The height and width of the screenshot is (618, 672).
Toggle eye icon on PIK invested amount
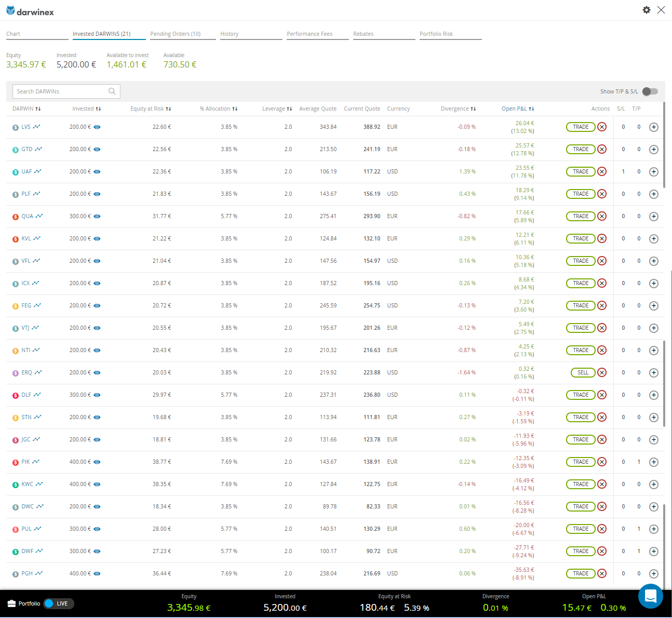97,462
